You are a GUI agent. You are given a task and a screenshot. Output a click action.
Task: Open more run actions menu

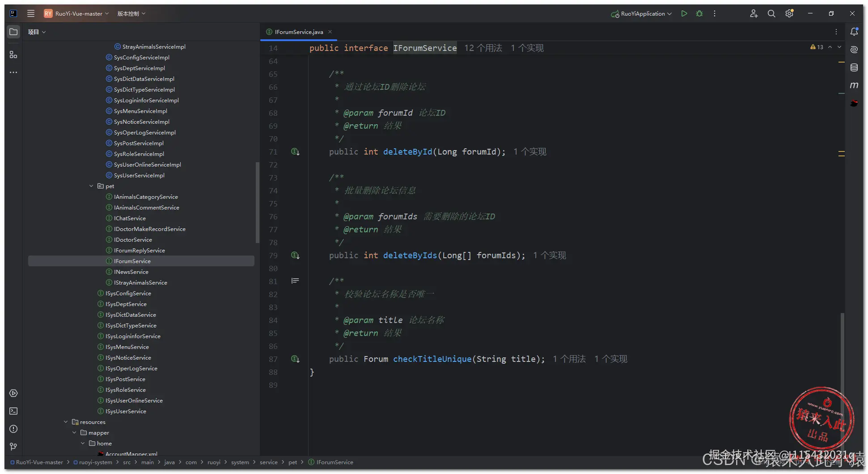pyautogui.click(x=715, y=13)
